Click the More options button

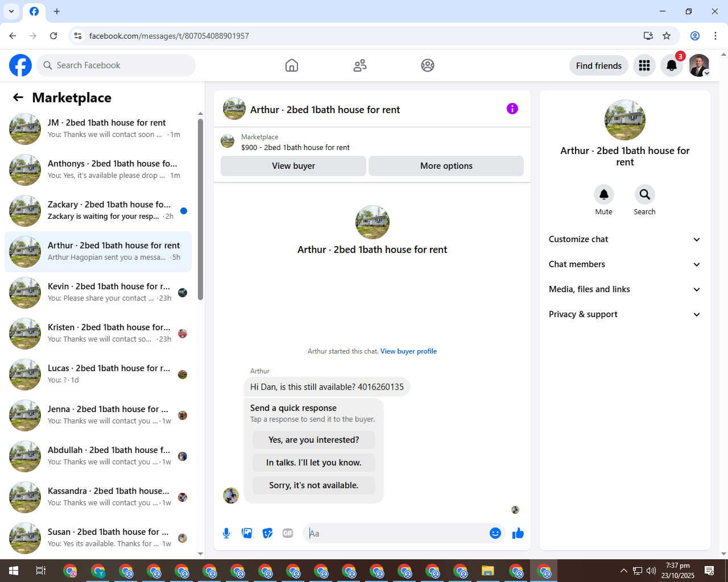446,166
